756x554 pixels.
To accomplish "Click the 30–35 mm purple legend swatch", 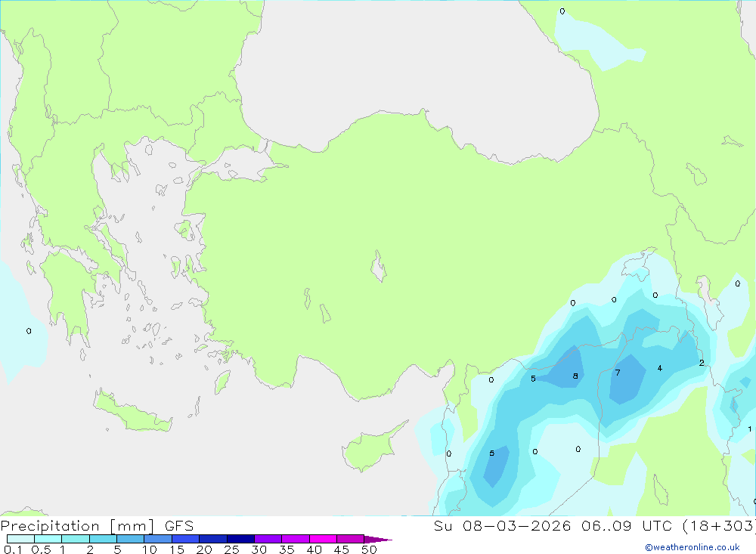I will click(x=268, y=539).
